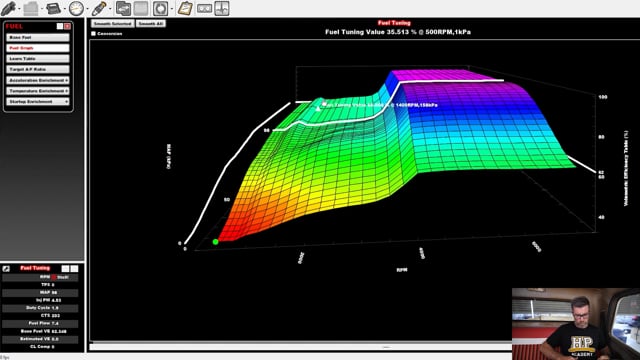Click first white box in Fuel Tuning monitor header
Image resolution: width=640 pixels, height=360 pixels.
65,269
